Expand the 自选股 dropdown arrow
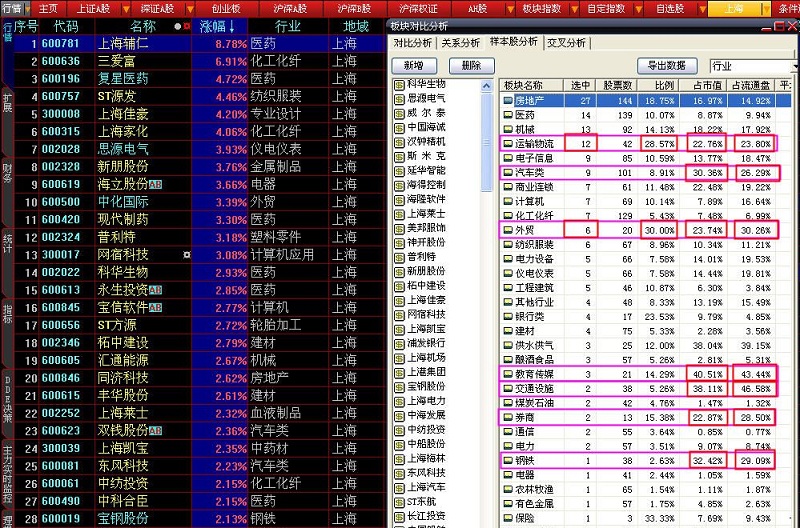Viewport: 800px width, 528px height. (703, 9)
